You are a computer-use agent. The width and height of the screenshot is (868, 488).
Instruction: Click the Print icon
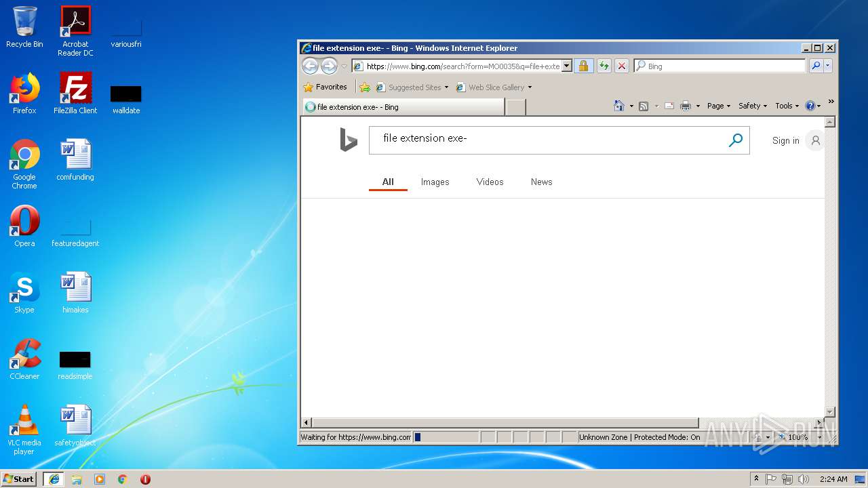(x=686, y=106)
